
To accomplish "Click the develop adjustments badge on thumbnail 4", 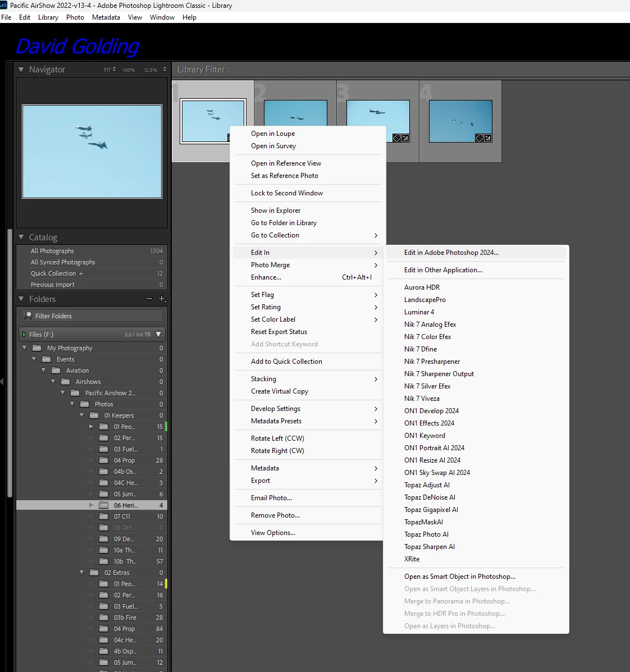I will coord(488,138).
